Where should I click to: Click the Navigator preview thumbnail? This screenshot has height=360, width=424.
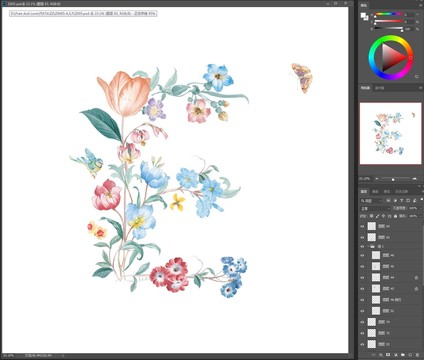(x=390, y=133)
